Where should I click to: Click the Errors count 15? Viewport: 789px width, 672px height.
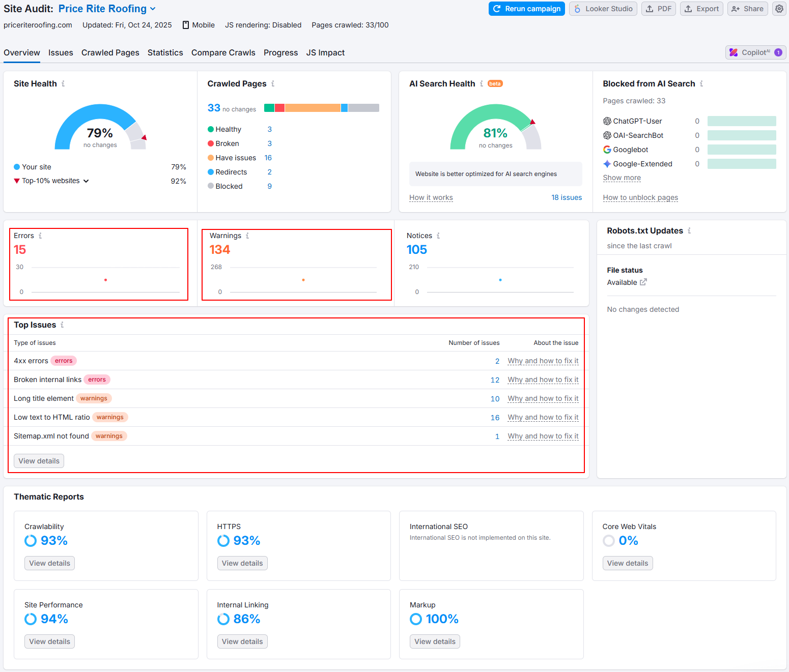(20, 250)
